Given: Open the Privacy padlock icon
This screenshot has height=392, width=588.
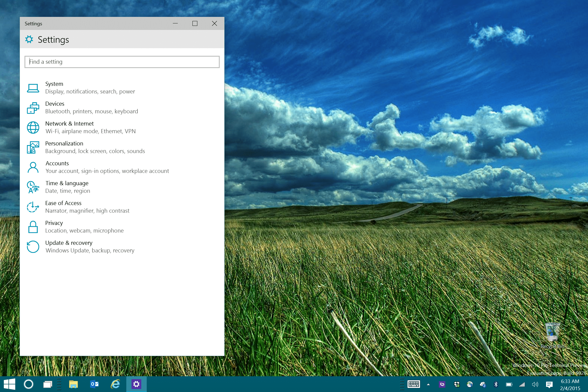Looking at the screenshot, I should pyautogui.click(x=33, y=227).
